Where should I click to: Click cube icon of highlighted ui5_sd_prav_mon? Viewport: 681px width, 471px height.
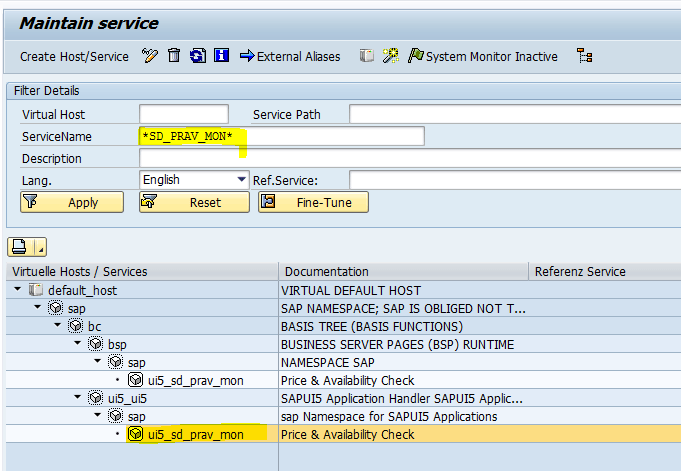click(136, 434)
